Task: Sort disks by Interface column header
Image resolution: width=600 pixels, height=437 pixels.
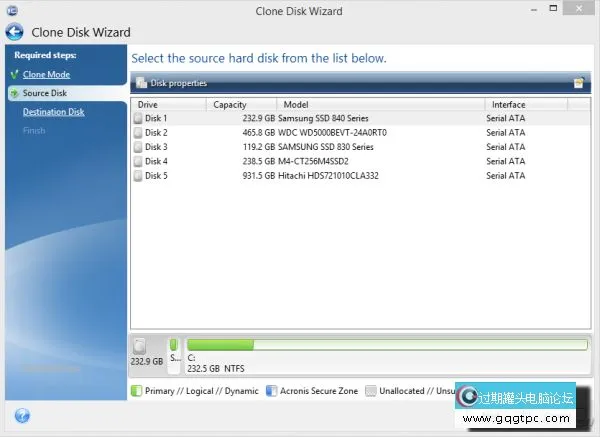Action: point(525,104)
